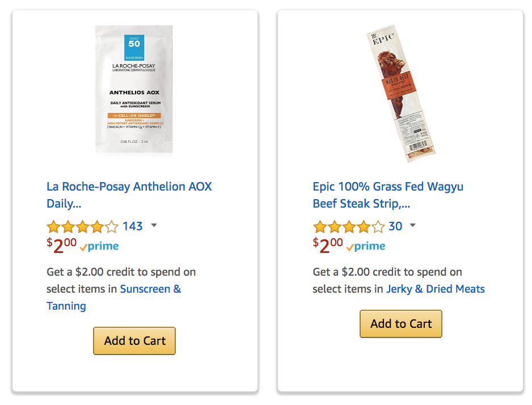This screenshot has width=532, height=405.
Task: Click the first star of La Roche-Posay rating
Action: 53,226
